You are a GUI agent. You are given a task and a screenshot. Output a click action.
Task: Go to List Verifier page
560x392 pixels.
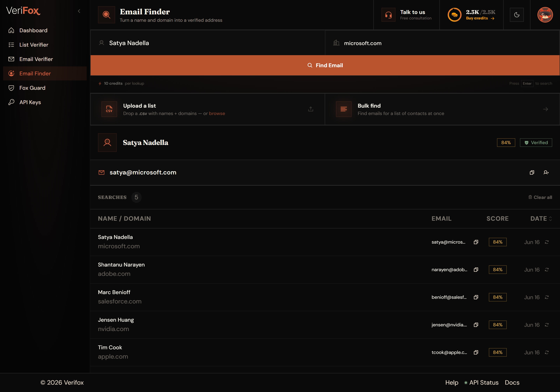pos(45,45)
